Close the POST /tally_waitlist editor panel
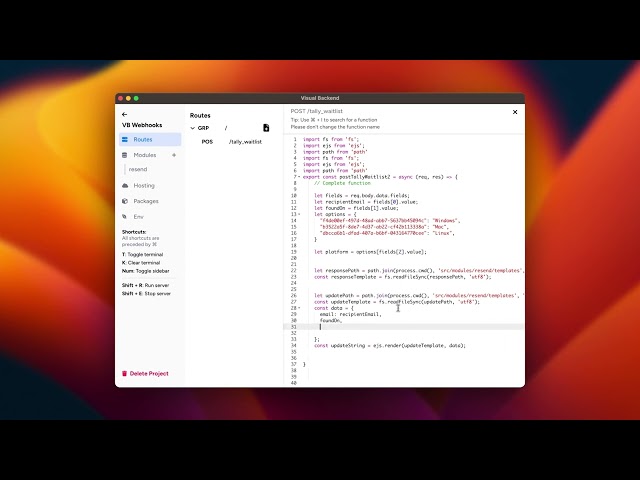 [x=515, y=112]
